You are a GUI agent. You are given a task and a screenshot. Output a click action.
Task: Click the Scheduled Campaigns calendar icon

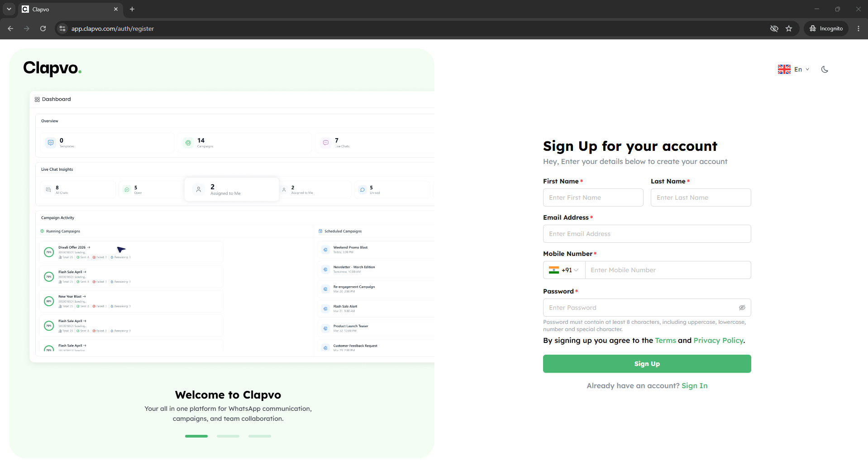click(320, 231)
